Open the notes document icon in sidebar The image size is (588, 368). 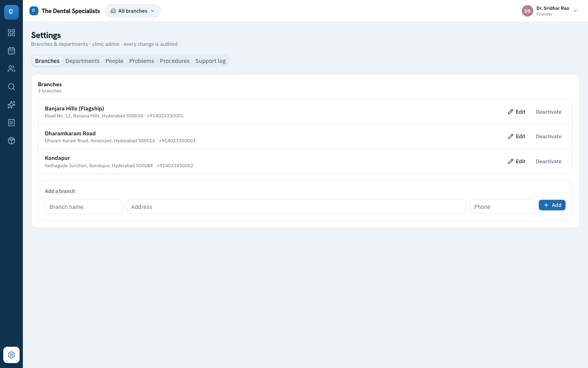[x=11, y=123]
